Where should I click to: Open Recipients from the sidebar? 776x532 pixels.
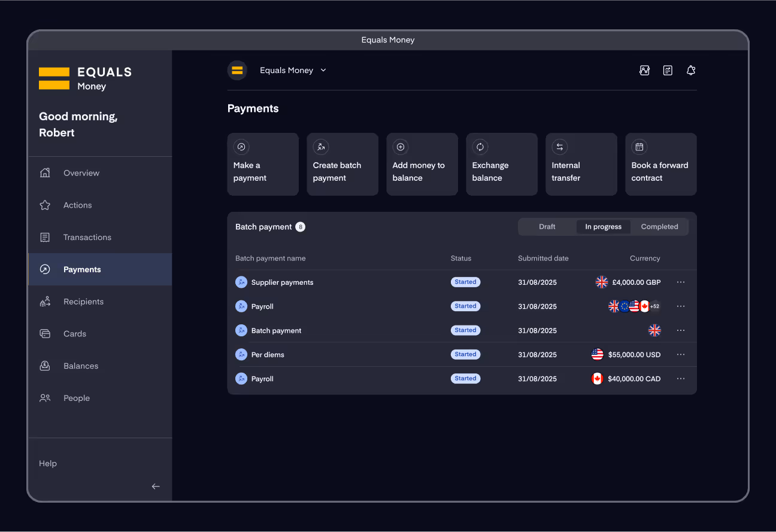99,302
